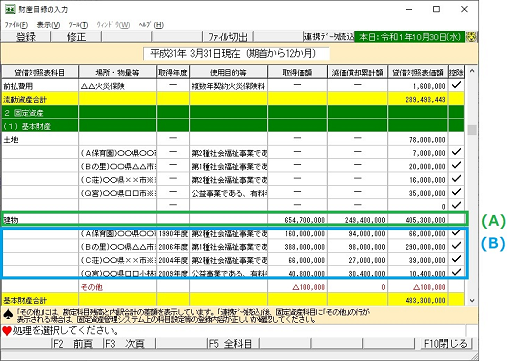Select the (1) 基本財産 heading row
The height and width of the screenshot is (361, 512).
point(233,126)
